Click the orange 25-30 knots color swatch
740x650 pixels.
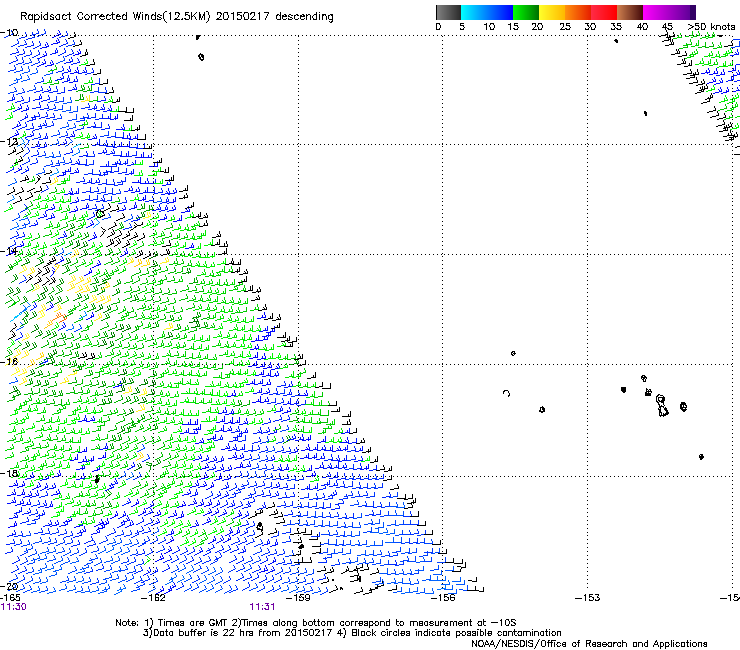pyautogui.click(x=578, y=12)
